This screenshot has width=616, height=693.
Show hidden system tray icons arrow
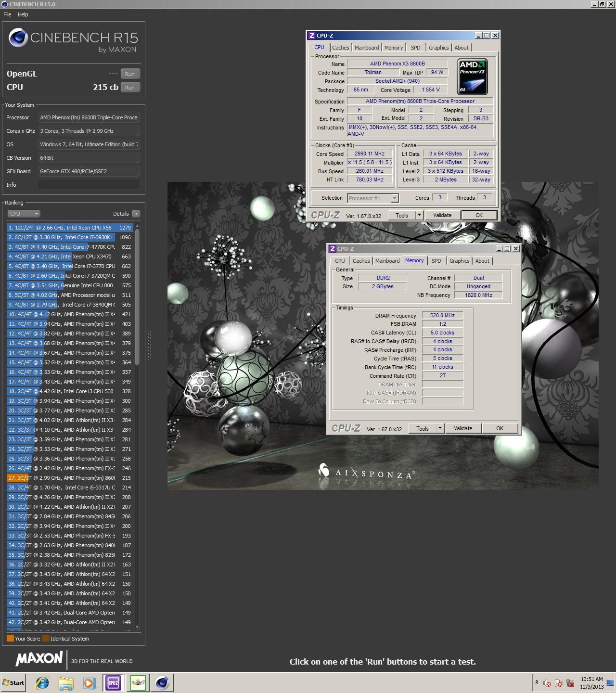[537, 682]
